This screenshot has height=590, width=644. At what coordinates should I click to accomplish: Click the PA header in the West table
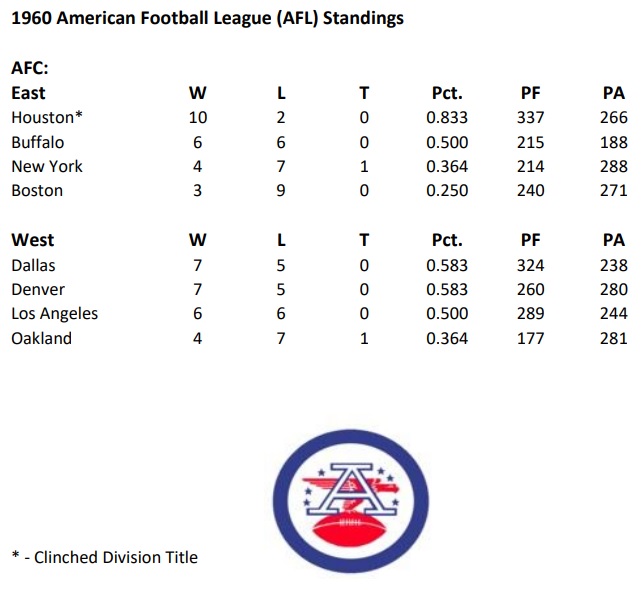tap(614, 240)
